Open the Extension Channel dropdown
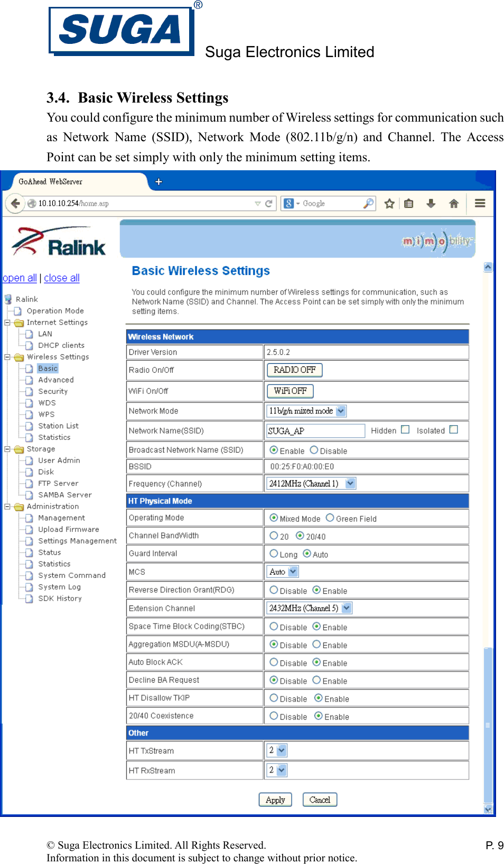The image size is (504, 864). click(x=309, y=608)
